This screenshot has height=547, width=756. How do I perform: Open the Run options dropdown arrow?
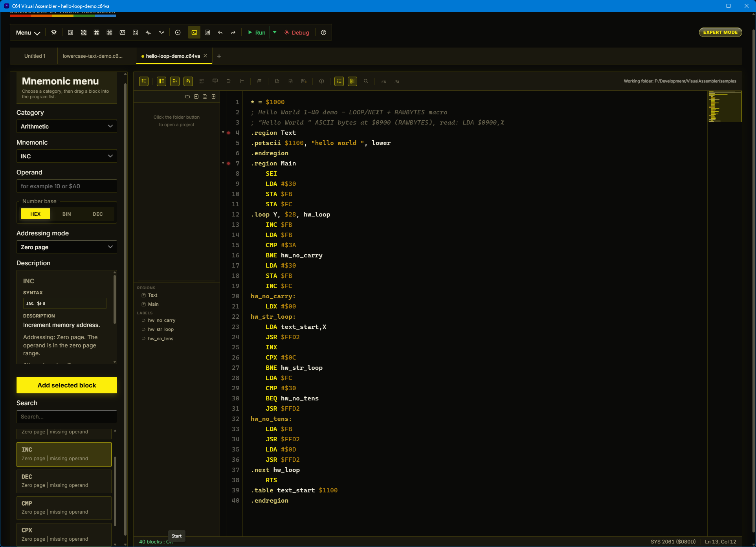(x=275, y=33)
